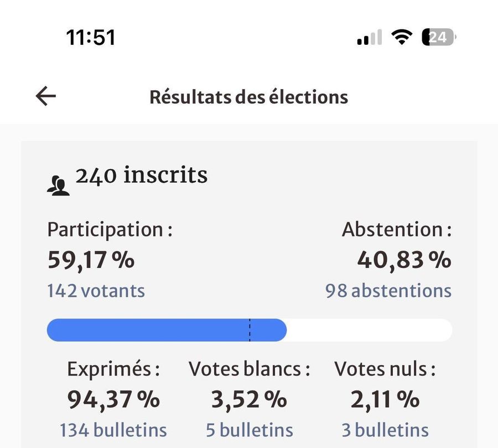Tap the 240 inscrits heading
Viewport: 498px width, 448px height.
coord(142,176)
